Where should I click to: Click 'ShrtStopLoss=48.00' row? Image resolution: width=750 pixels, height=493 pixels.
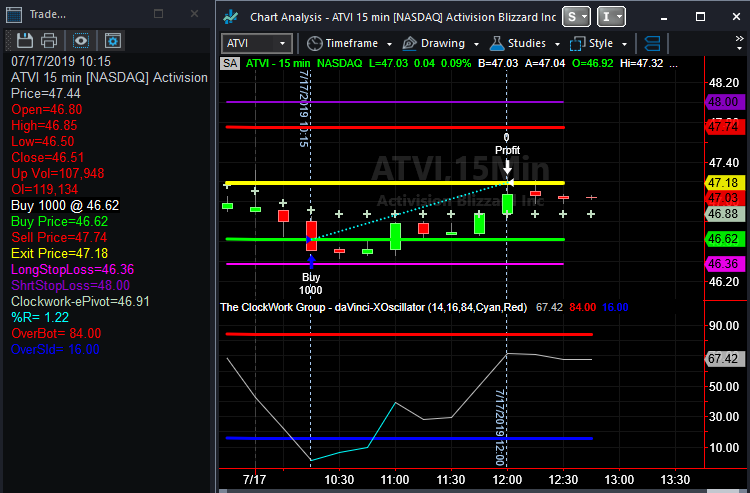[70, 285]
